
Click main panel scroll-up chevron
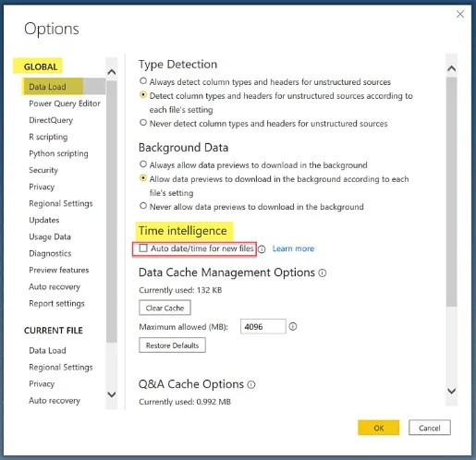click(x=452, y=68)
